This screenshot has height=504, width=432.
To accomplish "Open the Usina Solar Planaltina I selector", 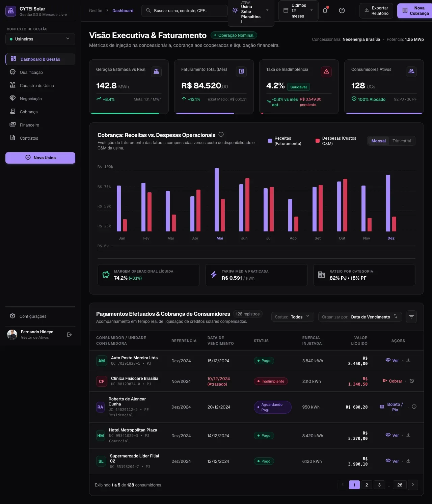I will click(x=251, y=12).
